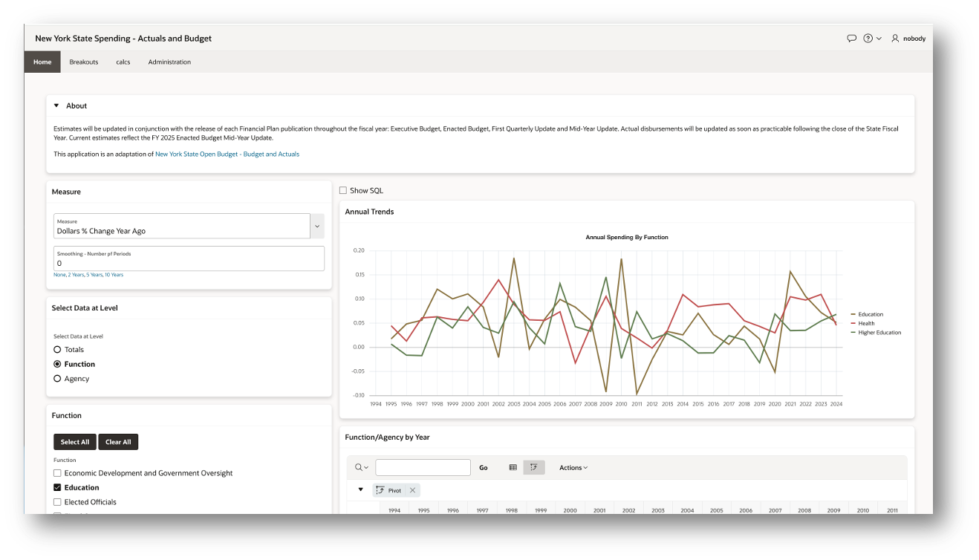979x560 pixels.
Task: Open the chevron next to the help icon
Action: (x=879, y=39)
